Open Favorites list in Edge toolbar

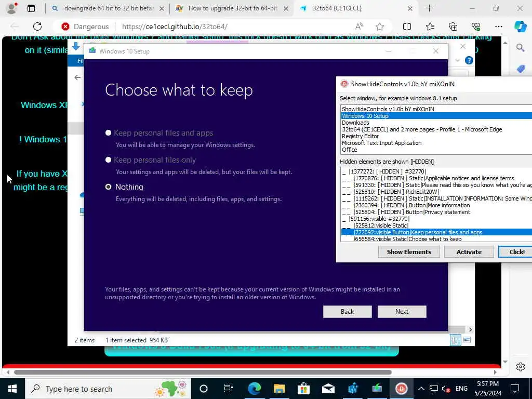coord(430,26)
